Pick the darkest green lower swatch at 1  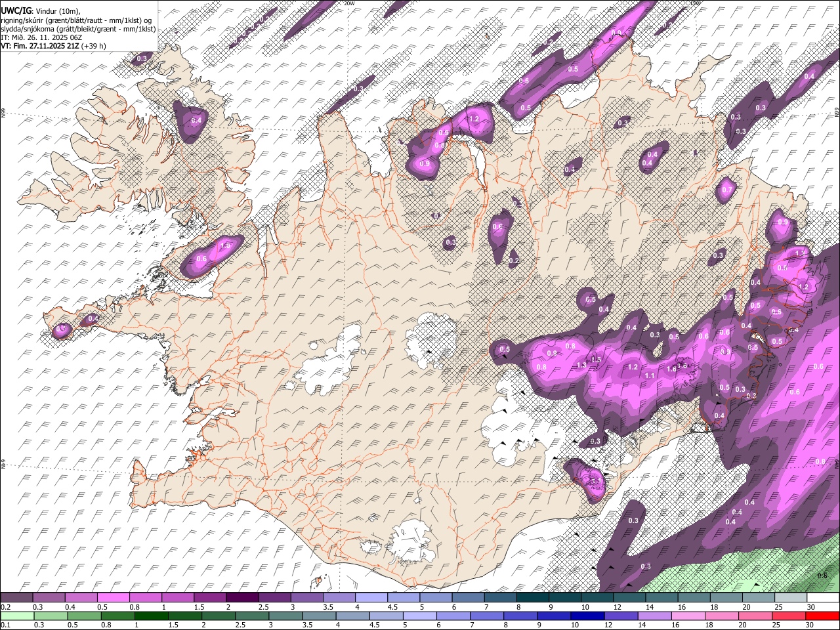[152, 616]
